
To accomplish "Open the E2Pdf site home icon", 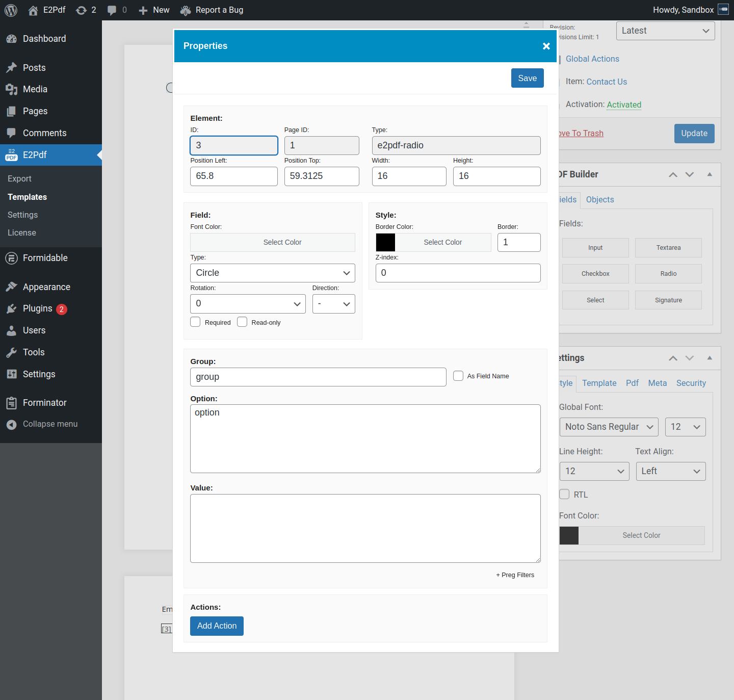I will (33, 10).
